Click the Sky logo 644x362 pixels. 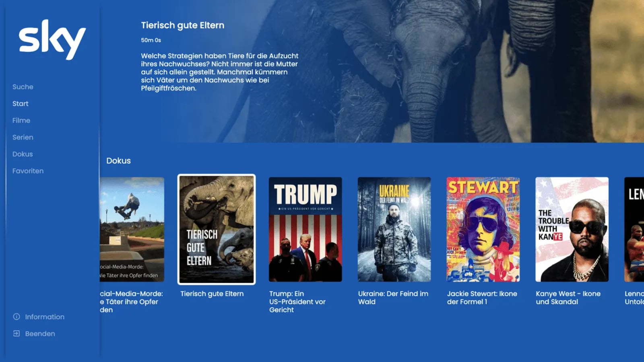coord(52,39)
